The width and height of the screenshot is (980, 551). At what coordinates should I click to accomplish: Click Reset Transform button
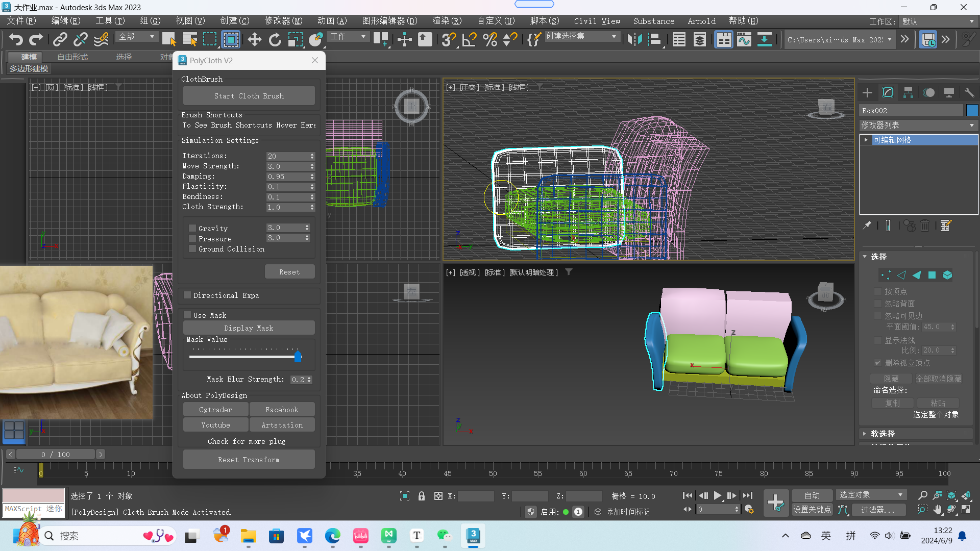(249, 460)
